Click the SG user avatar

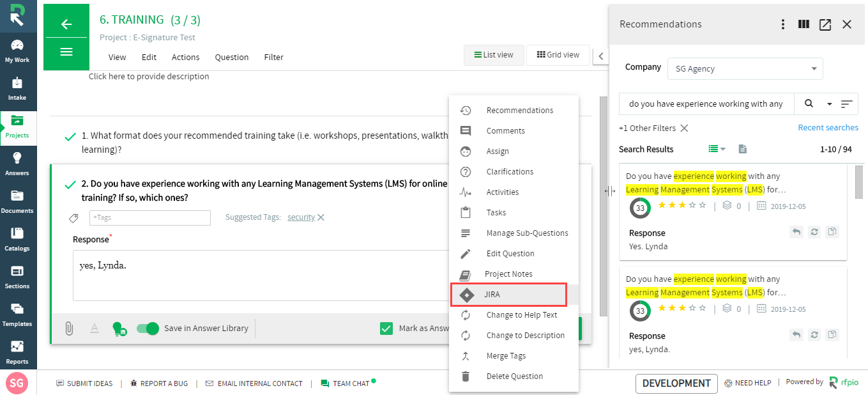coord(17,383)
